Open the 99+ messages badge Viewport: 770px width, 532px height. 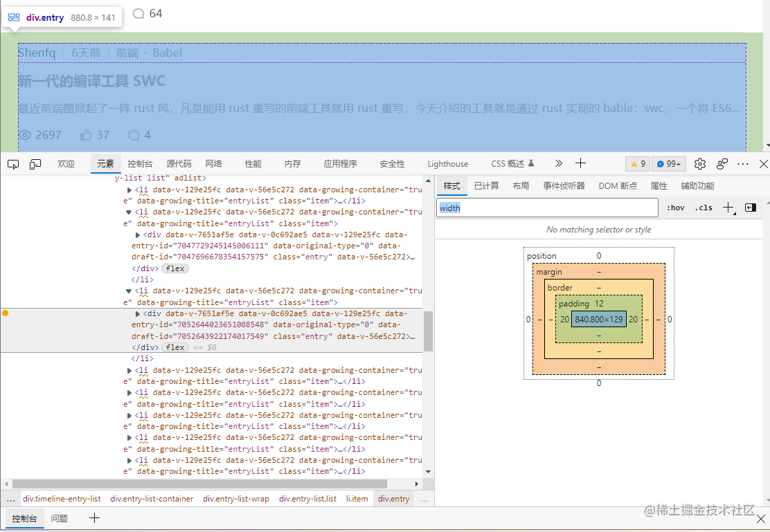click(x=669, y=164)
